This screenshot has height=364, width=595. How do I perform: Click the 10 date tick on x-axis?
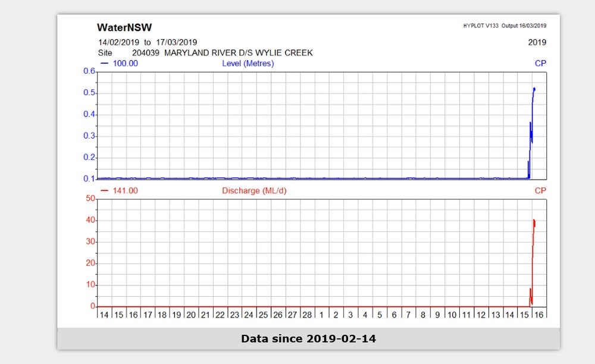[x=452, y=314]
